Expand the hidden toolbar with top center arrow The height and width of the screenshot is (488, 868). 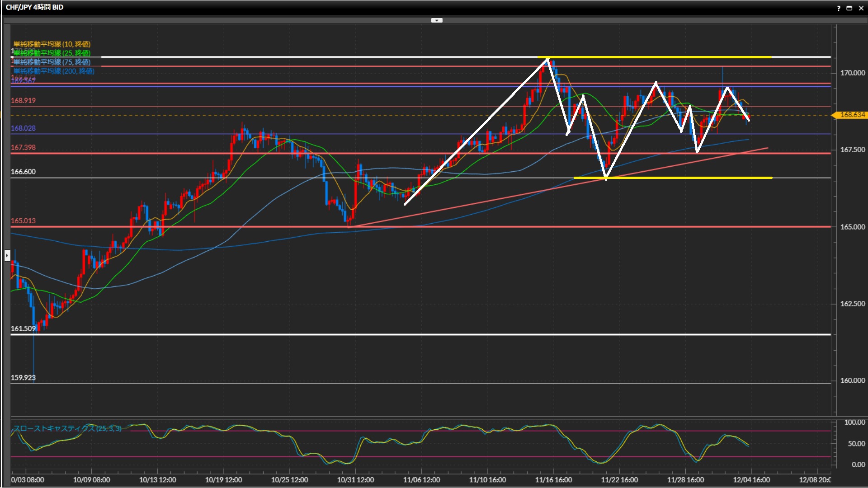tap(437, 20)
